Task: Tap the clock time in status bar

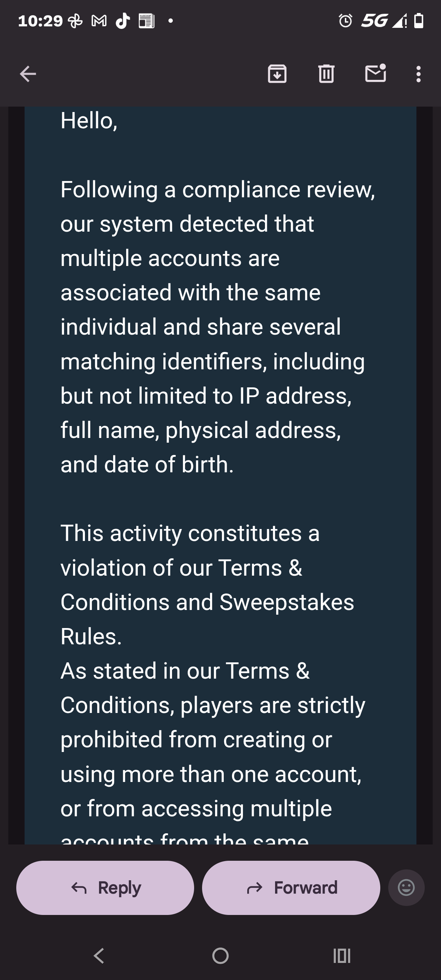Action: tap(40, 21)
